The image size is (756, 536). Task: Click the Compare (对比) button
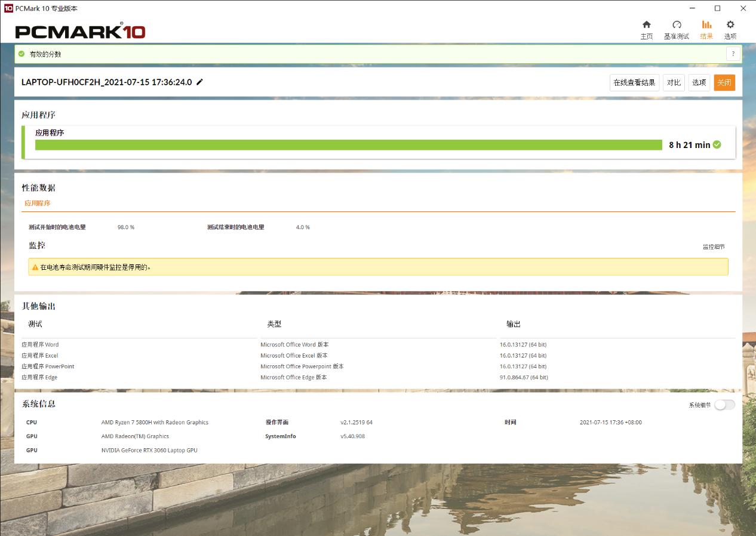(x=674, y=83)
